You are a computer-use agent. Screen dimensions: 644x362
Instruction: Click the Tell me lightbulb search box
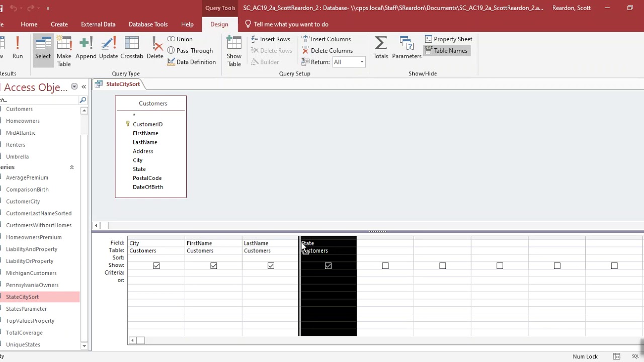(287, 24)
